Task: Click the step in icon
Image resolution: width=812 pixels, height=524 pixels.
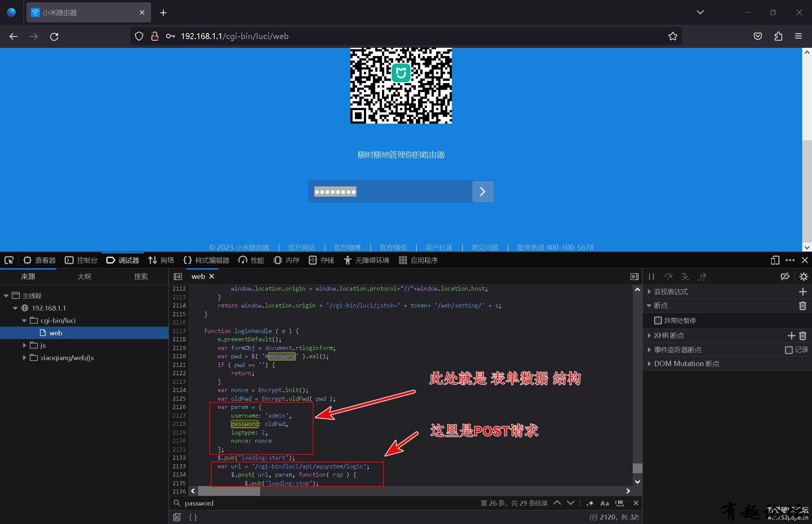Action: (685, 277)
